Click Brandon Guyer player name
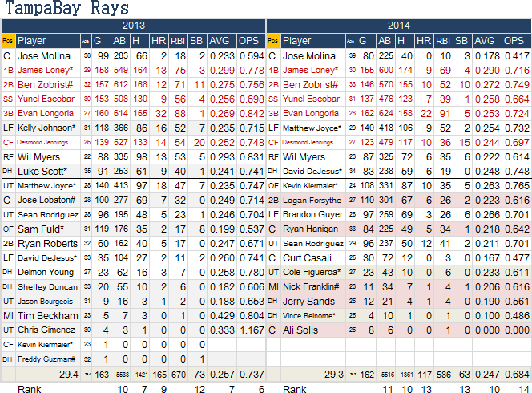Viewport: 532px width, 393px height. 312,215
